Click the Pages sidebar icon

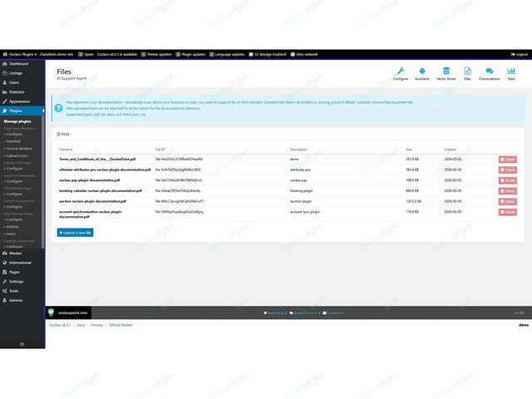tap(5, 272)
